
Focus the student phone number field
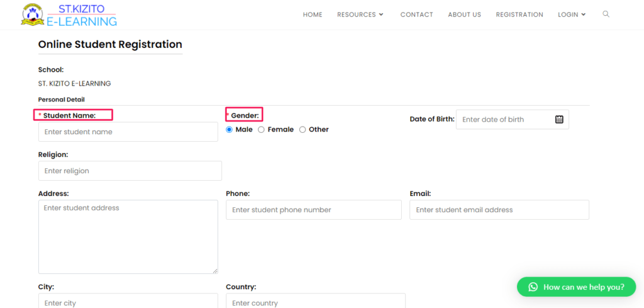tap(314, 210)
